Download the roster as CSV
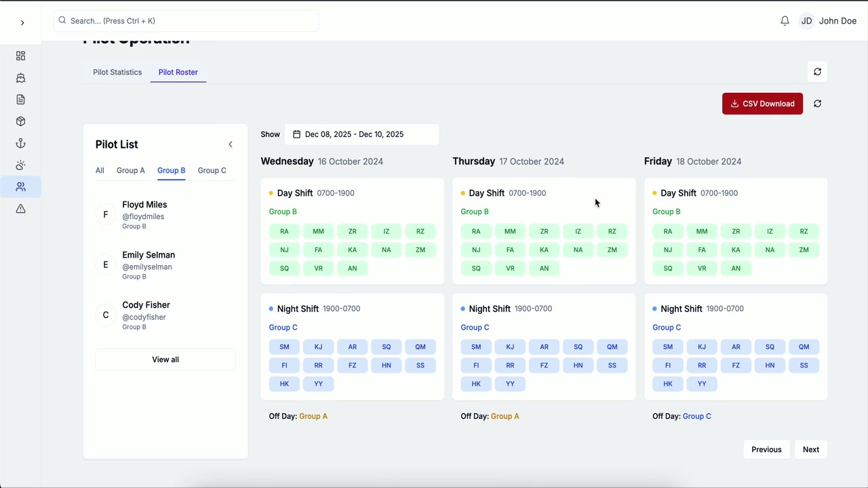Screen dimensions: 868x488 tap(762, 104)
